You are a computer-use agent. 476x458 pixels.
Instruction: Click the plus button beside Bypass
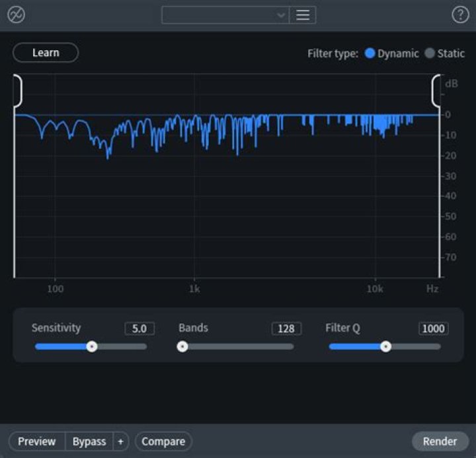pos(120,441)
